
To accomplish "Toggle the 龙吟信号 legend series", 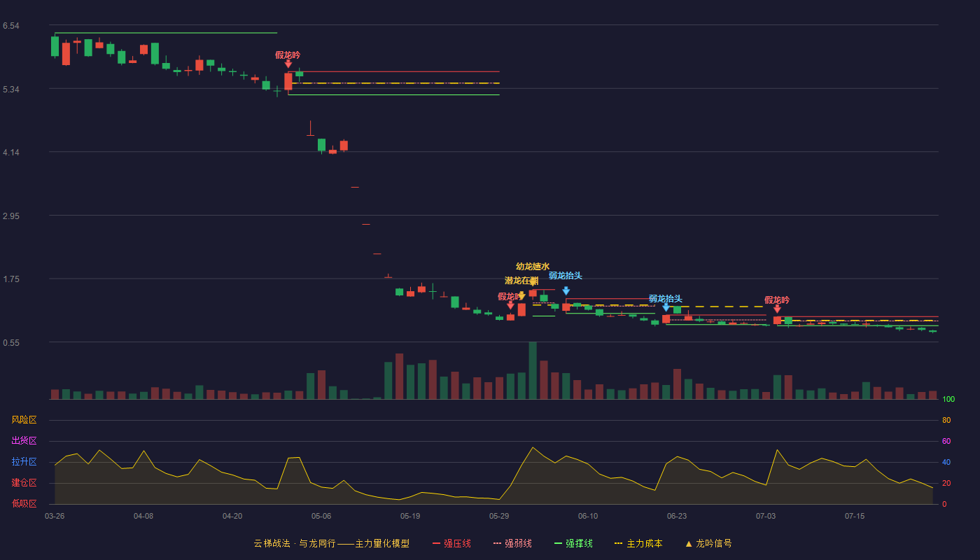I will 708,543.
